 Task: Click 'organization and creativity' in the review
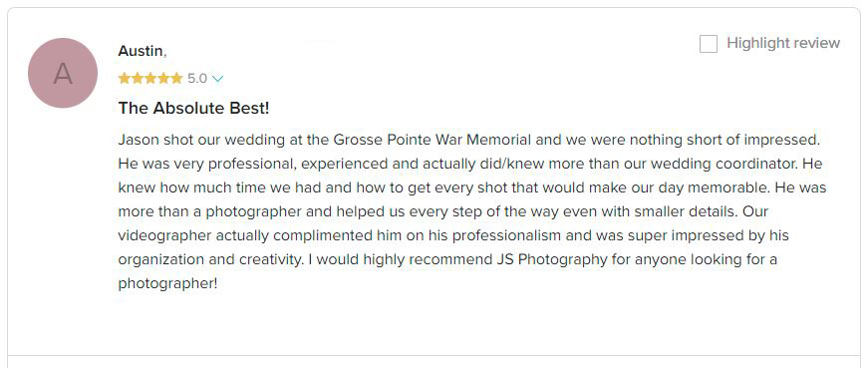coord(209,260)
